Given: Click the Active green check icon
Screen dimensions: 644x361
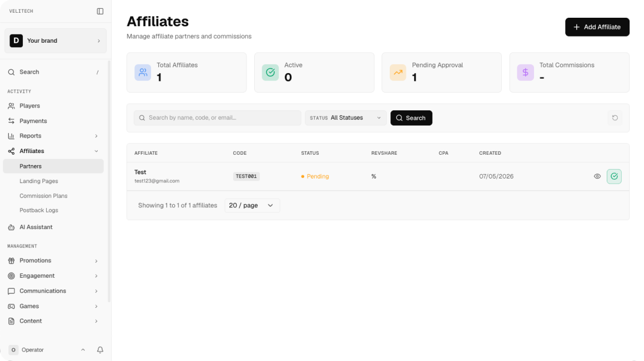Looking at the screenshot, I should (x=270, y=73).
